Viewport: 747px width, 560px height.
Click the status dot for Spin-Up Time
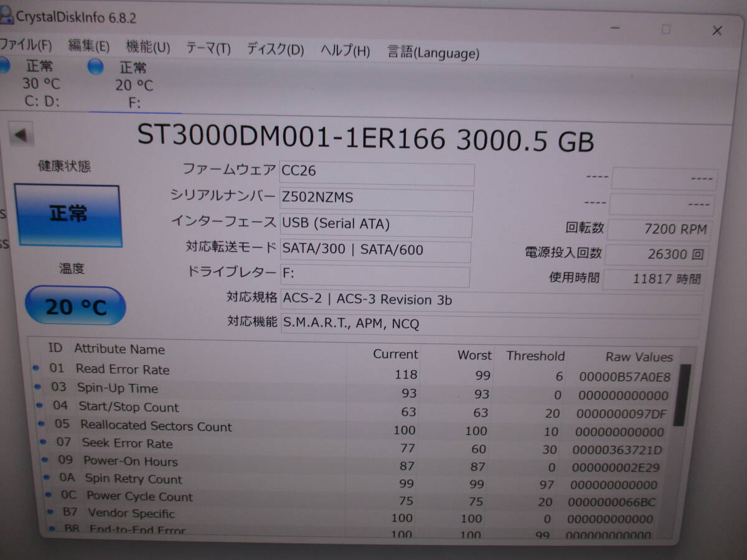point(37,388)
